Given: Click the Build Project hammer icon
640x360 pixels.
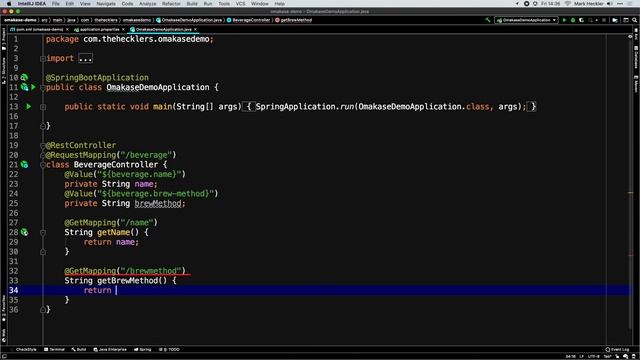Looking at the screenshot, I should (487, 20).
